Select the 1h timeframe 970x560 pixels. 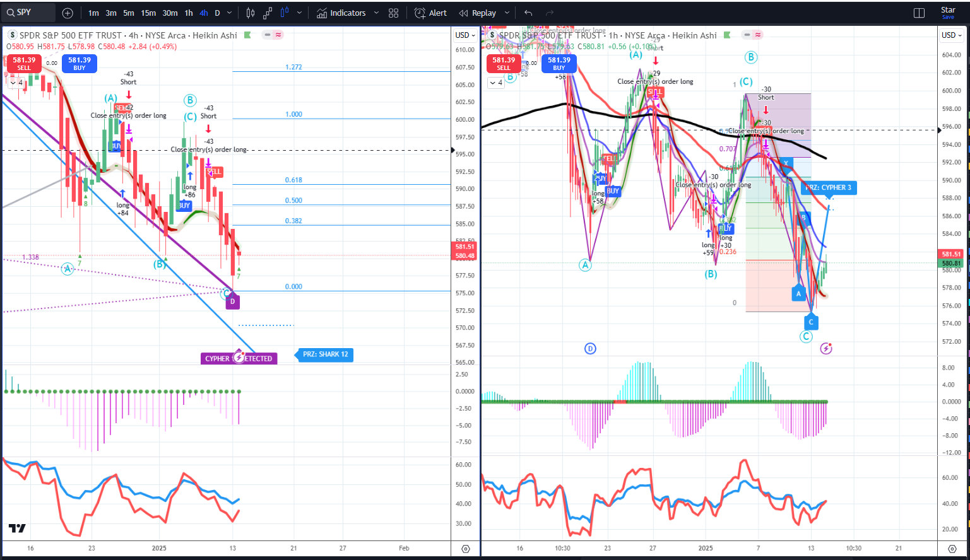189,13
